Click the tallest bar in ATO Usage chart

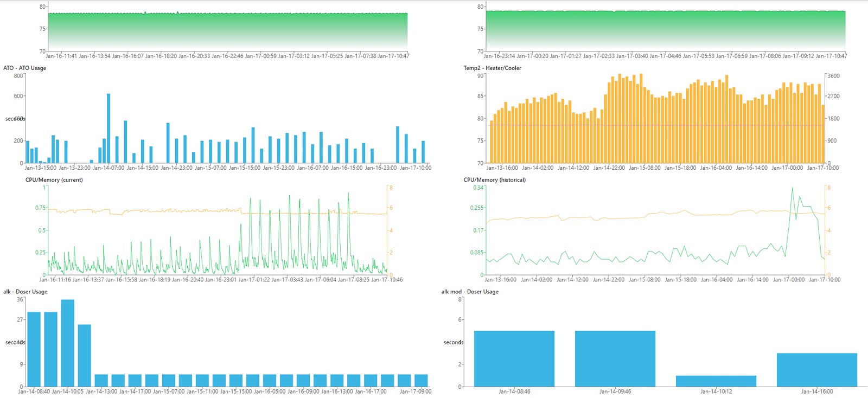pyautogui.click(x=108, y=128)
